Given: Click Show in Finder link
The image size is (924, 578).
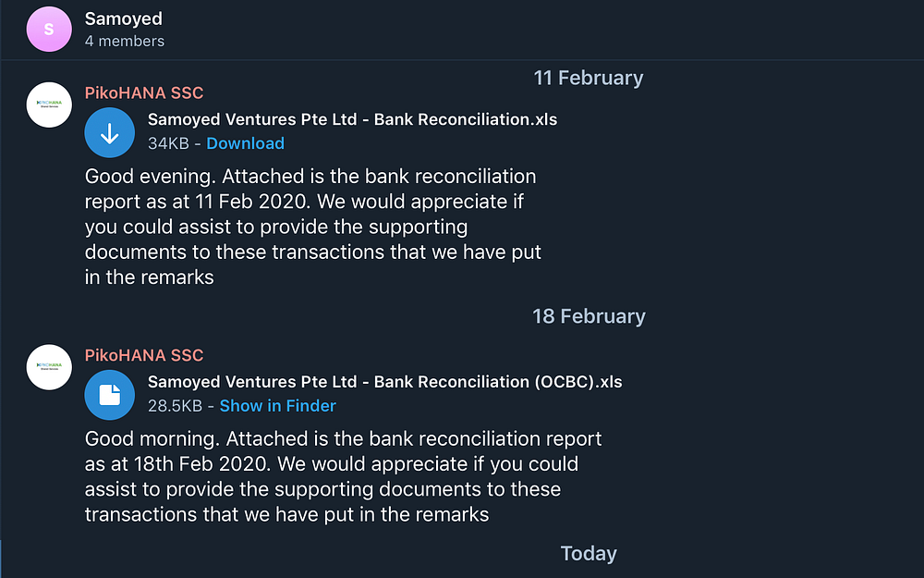Looking at the screenshot, I should pyautogui.click(x=277, y=406).
